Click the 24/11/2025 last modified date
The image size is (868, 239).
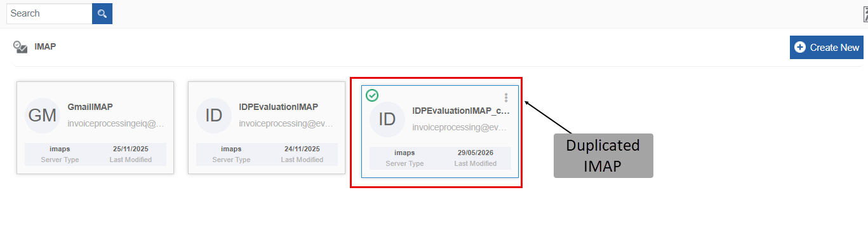(302, 149)
